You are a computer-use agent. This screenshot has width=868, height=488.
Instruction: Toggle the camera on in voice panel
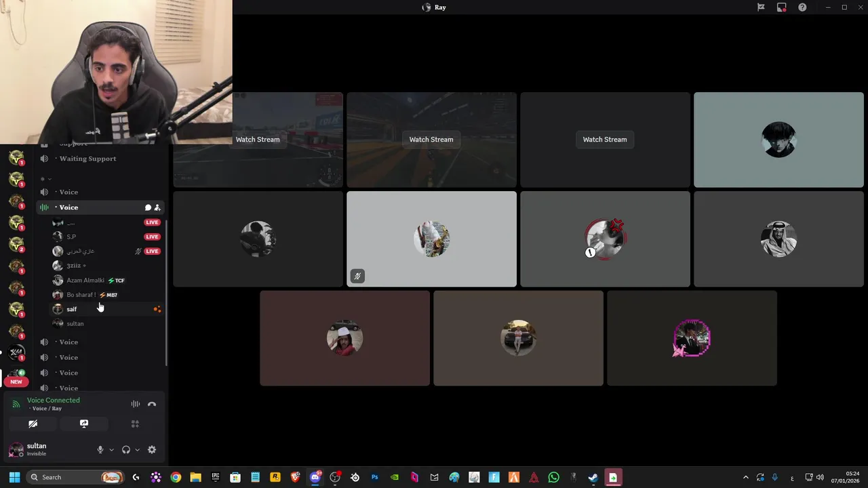point(33,424)
